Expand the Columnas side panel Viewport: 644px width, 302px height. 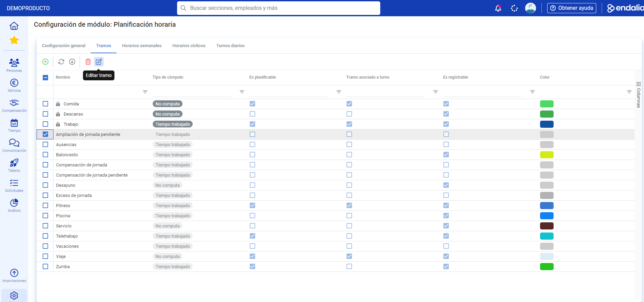pos(639,95)
